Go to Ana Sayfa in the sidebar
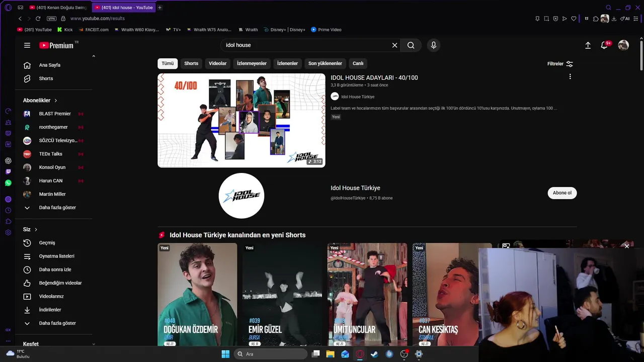This screenshot has height=362, width=644. click(x=50, y=65)
